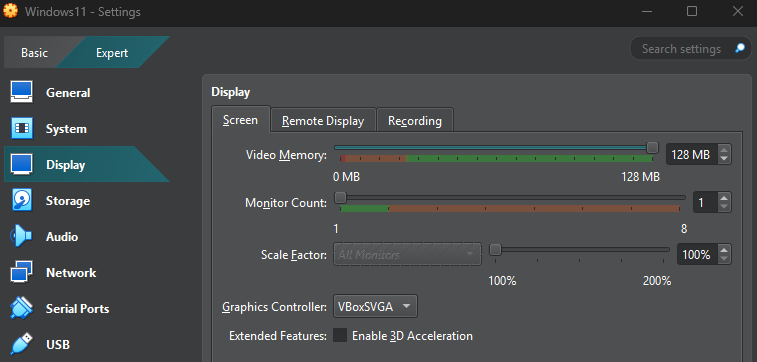Increase Video Memory with up arrow
Viewport: 757px width, 362px height.
point(724,150)
